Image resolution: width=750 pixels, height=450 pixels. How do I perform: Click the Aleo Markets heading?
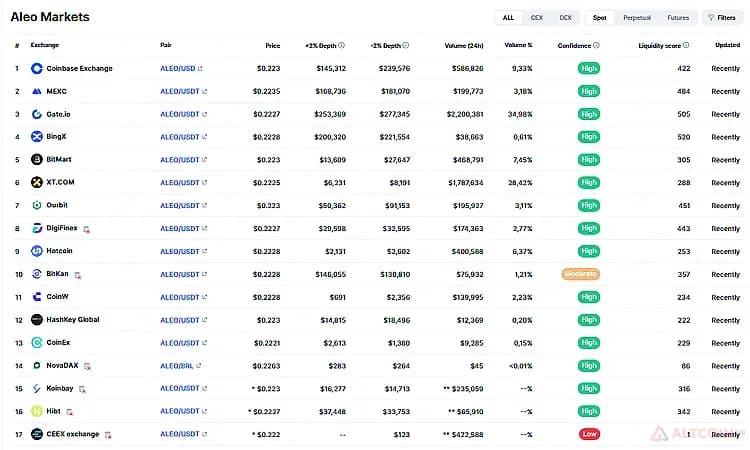click(50, 17)
